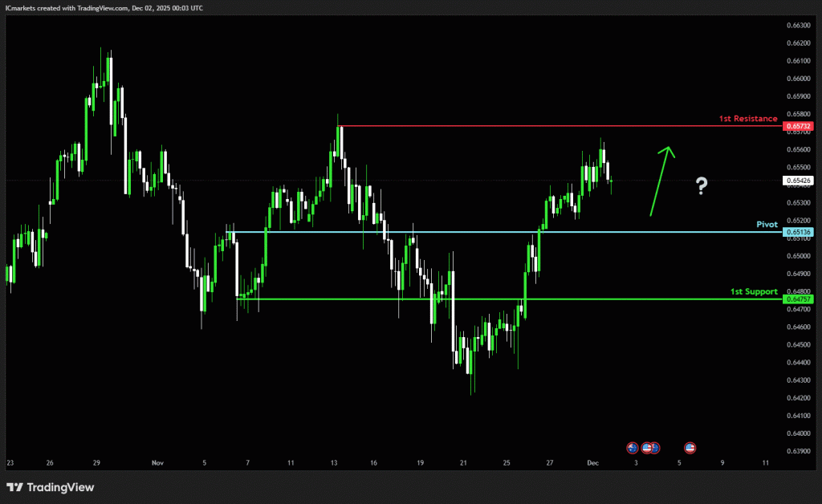Click the Dec label on the time axis

pyautogui.click(x=592, y=463)
